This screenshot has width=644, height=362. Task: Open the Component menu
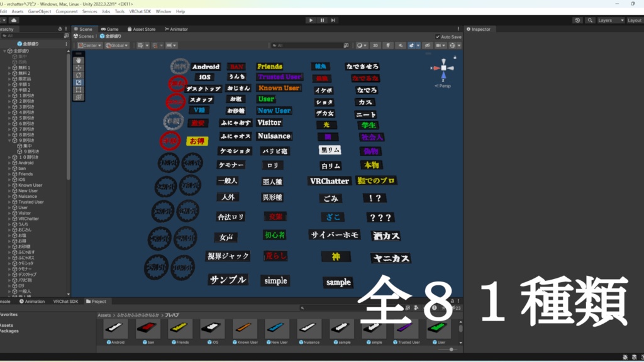click(67, 11)
